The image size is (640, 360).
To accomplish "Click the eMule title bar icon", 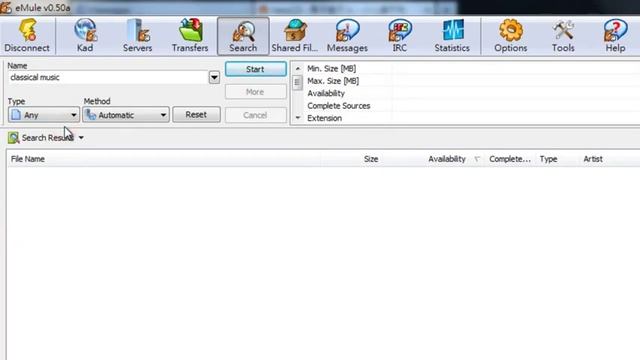I will pos(6,7).
